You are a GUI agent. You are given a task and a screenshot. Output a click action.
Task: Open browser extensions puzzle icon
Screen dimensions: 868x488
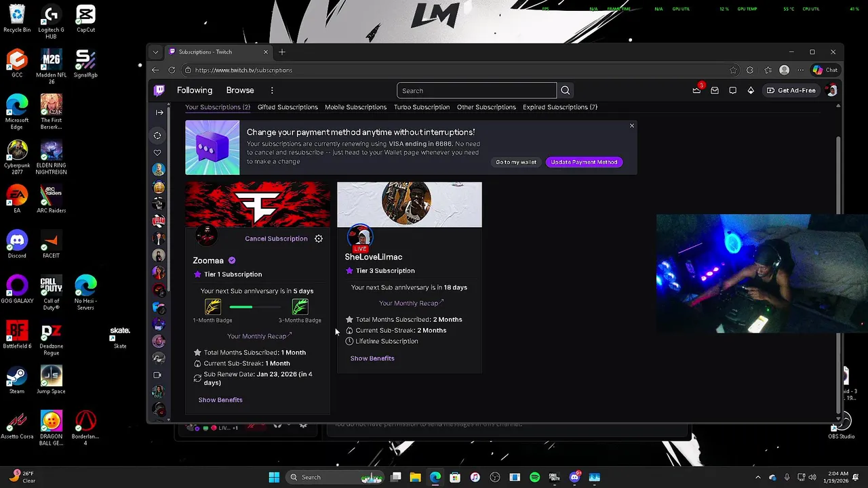coord(750,70)
